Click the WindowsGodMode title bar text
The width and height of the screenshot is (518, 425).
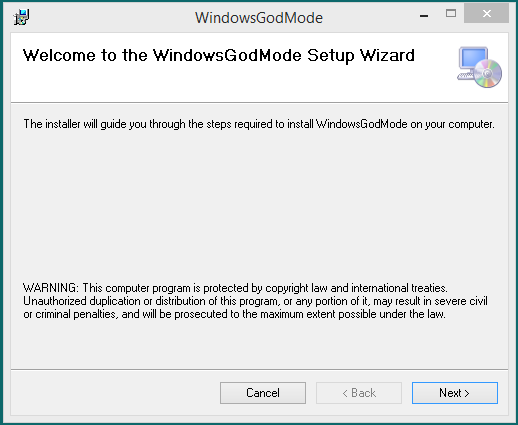(x=259, y=18)
